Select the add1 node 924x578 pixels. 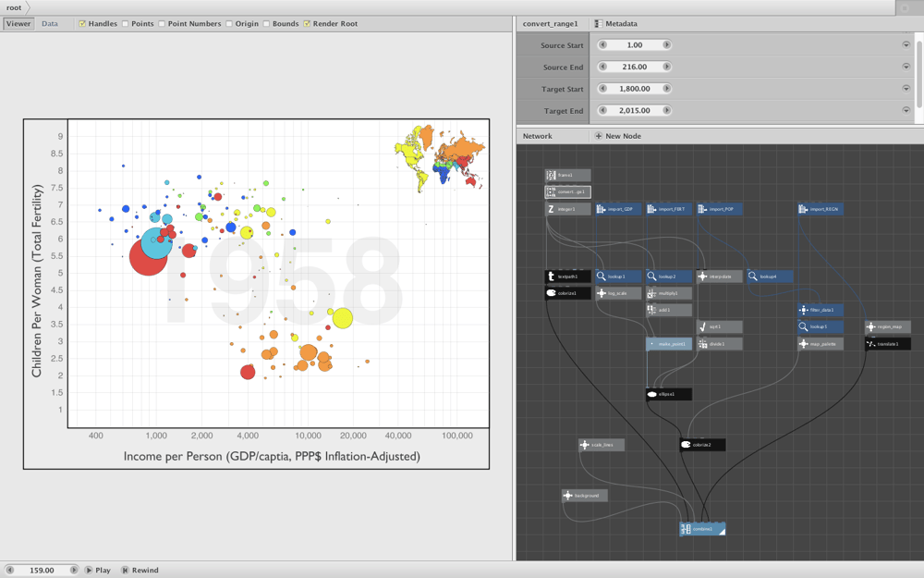(669, 310)
